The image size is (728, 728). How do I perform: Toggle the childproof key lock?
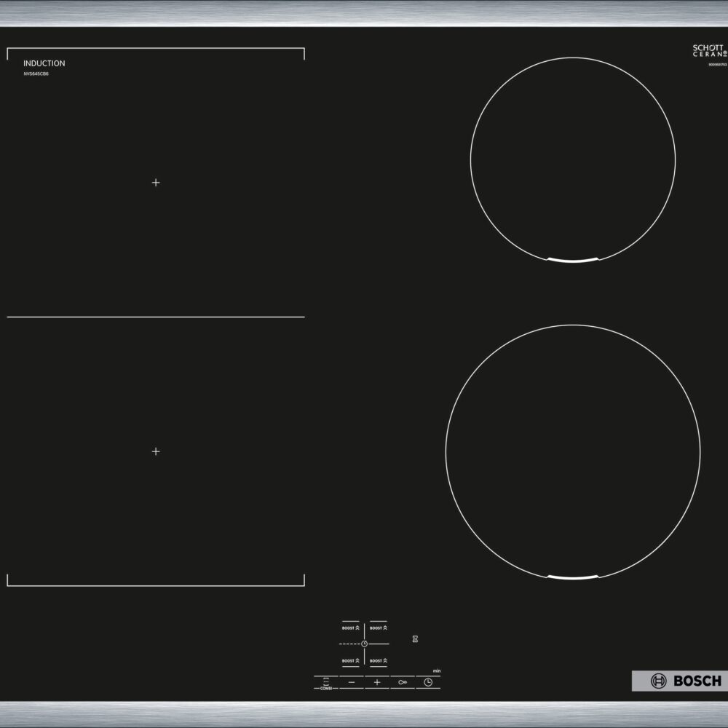pos(403,682)
